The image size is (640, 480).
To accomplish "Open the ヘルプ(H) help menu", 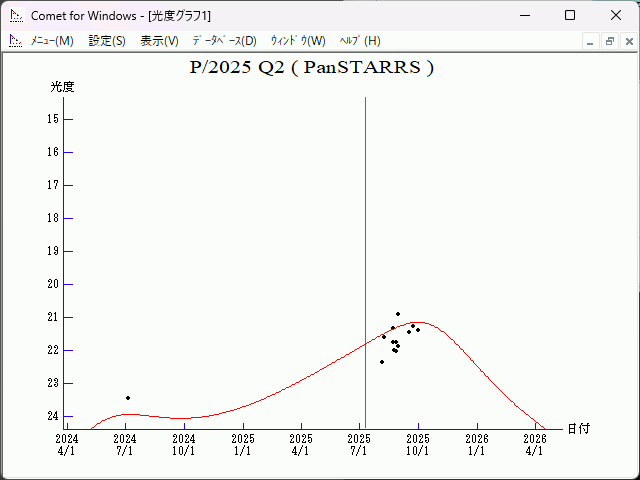I will pos(360,41).
